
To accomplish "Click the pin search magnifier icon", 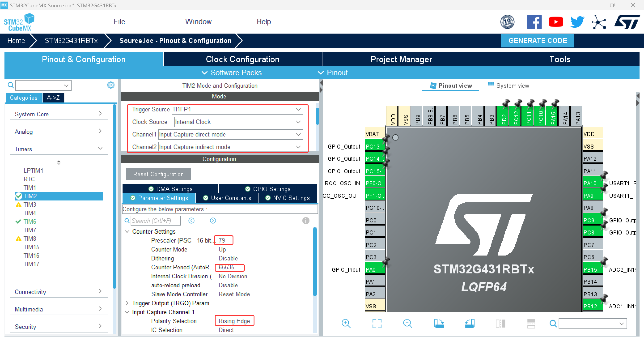I will coord(553,323).
